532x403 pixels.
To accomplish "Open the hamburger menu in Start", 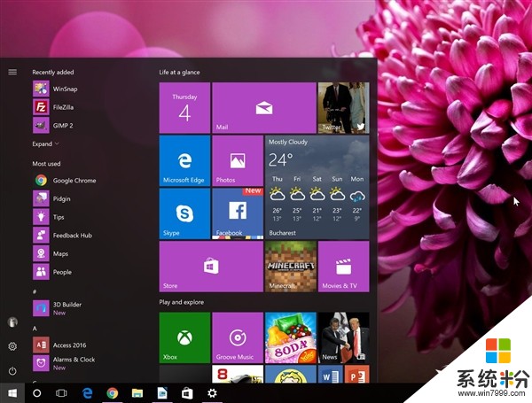I will [x=12, y=72].
